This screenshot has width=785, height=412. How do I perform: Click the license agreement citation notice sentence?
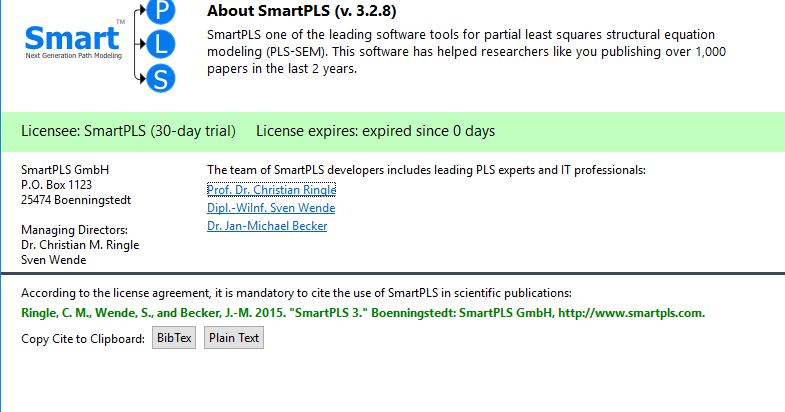coord(296,293)
